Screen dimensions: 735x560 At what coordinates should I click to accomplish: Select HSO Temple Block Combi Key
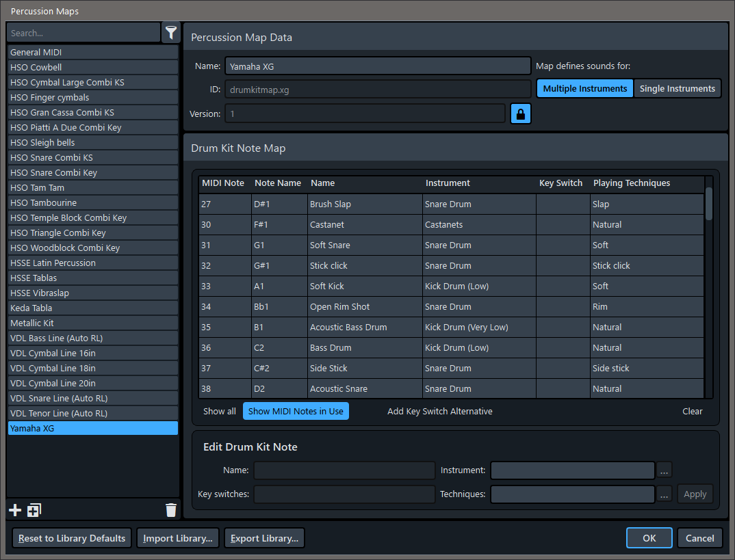coord(93,217)
